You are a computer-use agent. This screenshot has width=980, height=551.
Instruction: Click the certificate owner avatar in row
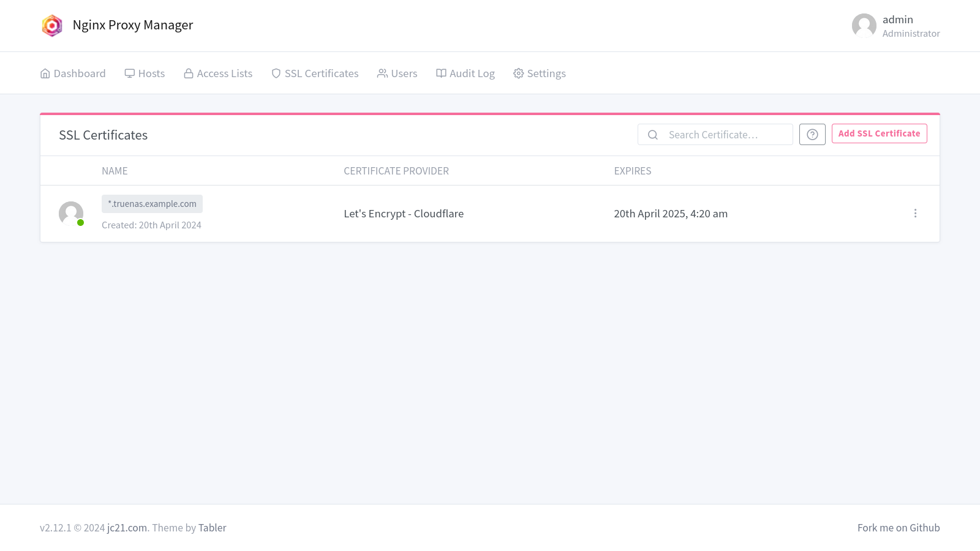[71, 214]
